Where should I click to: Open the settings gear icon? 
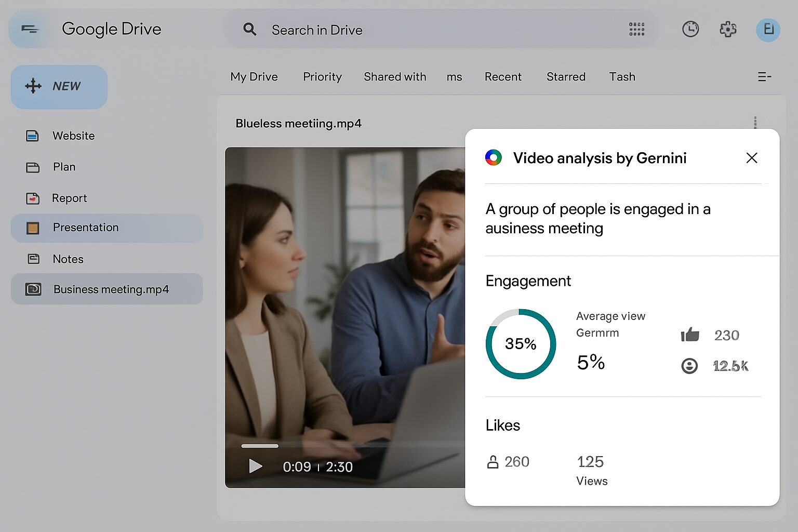728,29
